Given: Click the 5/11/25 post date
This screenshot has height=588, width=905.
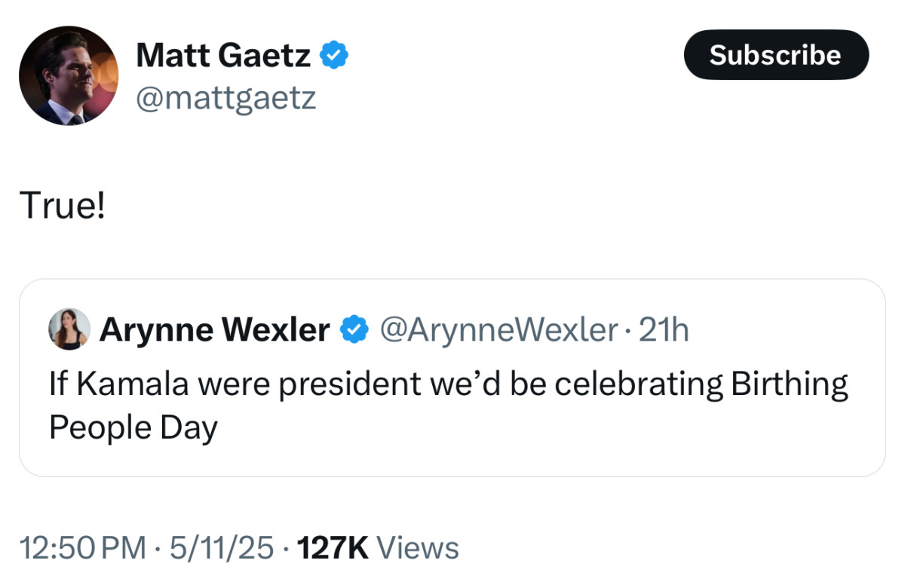Looking at the screenshot, I should coord(222,548).
